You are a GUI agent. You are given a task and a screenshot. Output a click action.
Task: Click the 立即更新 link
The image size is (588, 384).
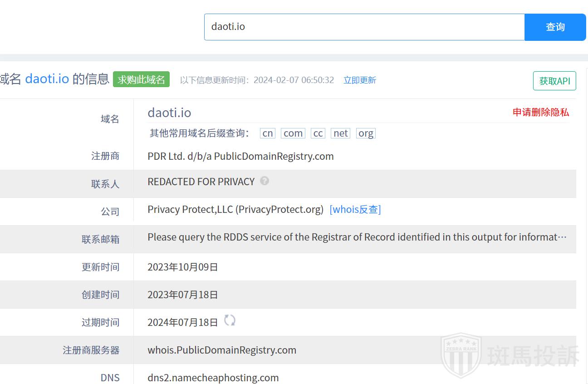(x=359, y=80)
